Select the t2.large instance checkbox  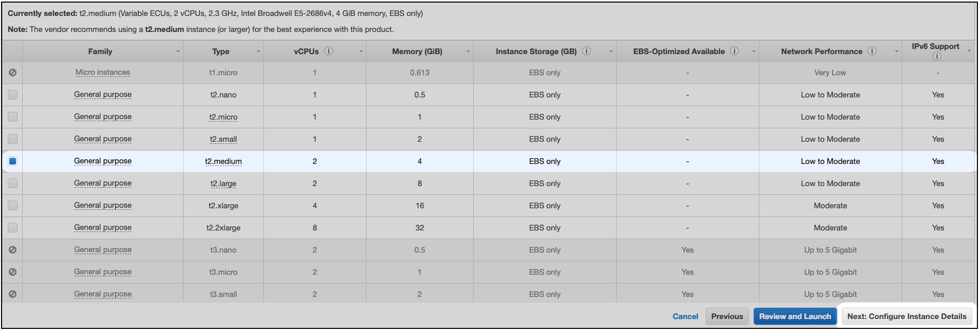12,183
